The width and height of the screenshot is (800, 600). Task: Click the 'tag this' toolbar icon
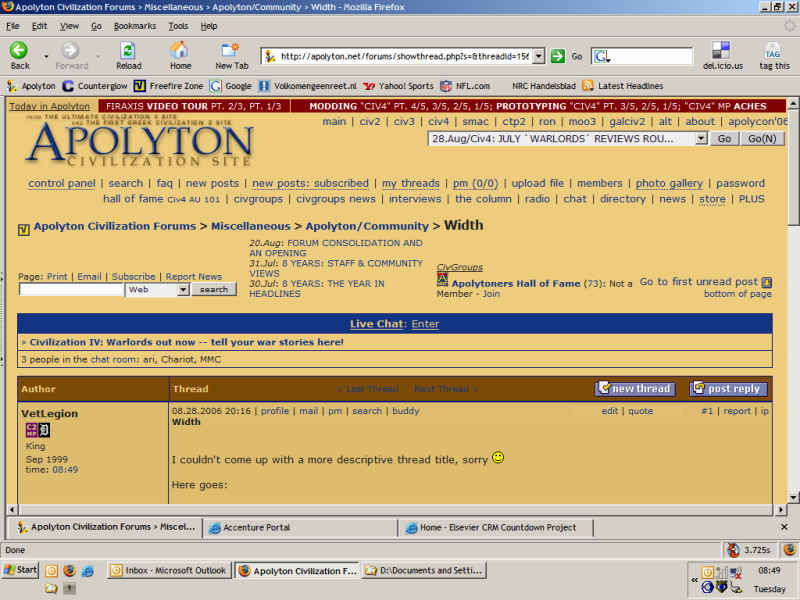click(772, 50)
